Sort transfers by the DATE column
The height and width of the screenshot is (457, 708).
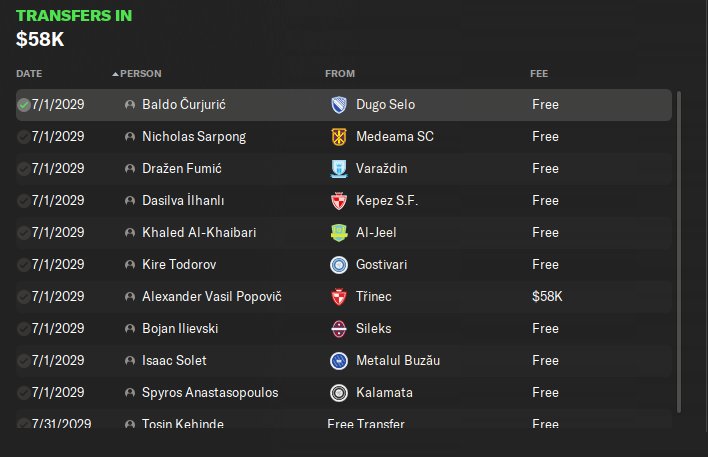[29, 74]
